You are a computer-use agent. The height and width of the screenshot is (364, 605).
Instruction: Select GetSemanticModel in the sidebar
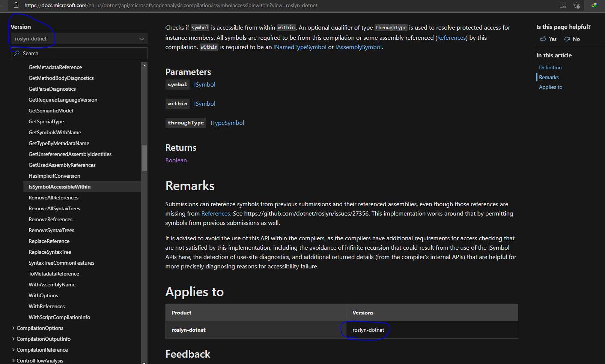tap(51, 110)
